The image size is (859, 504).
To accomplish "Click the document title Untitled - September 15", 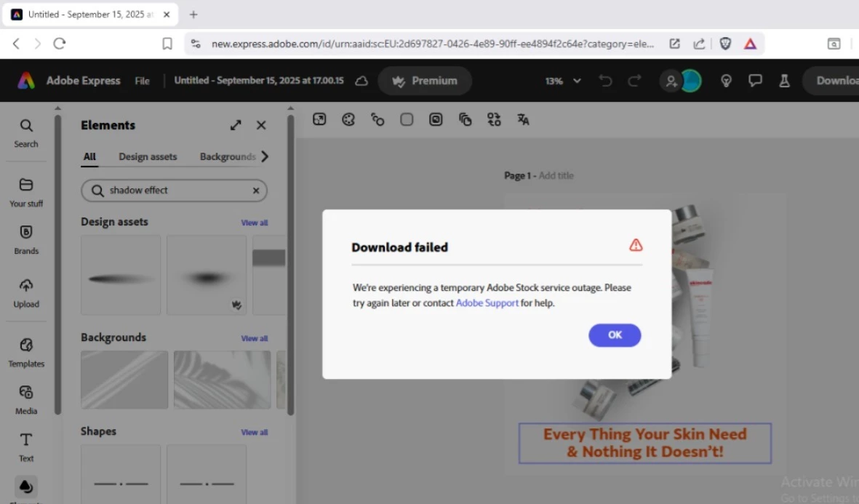I will click(259, 80).
